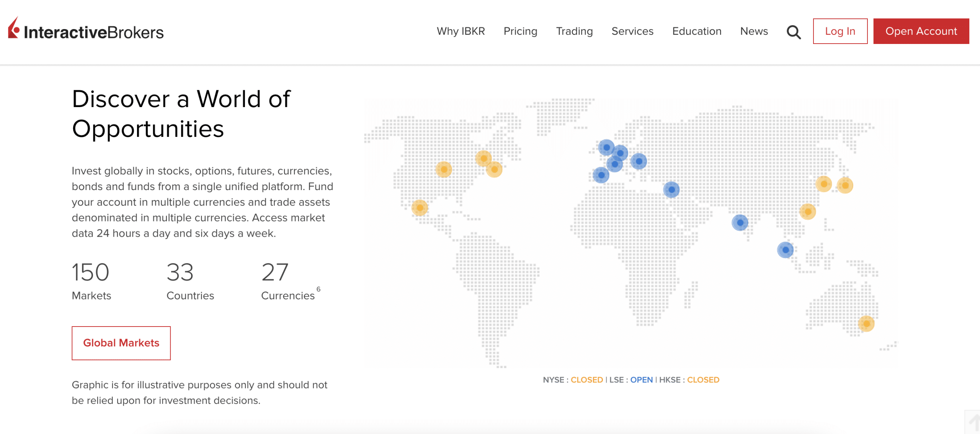Click the 150 Markets figure
980x434 pixels.
[x=91, y=281]
